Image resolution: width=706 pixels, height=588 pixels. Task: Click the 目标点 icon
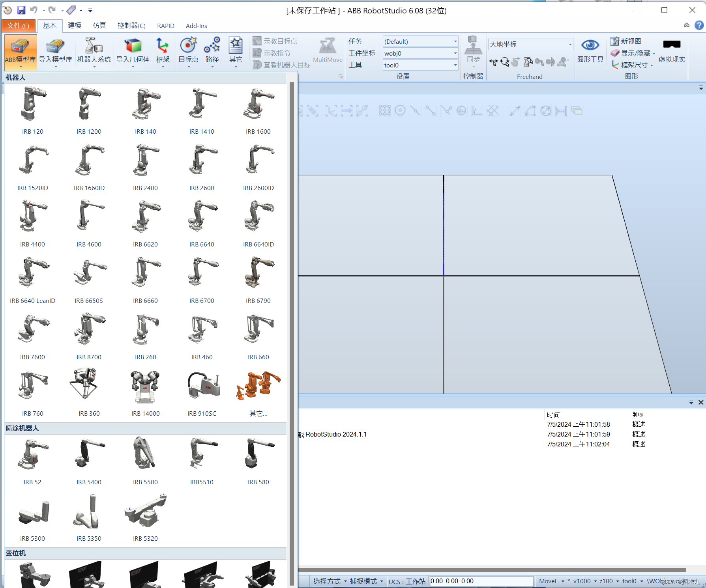click(x=188, y=52)
